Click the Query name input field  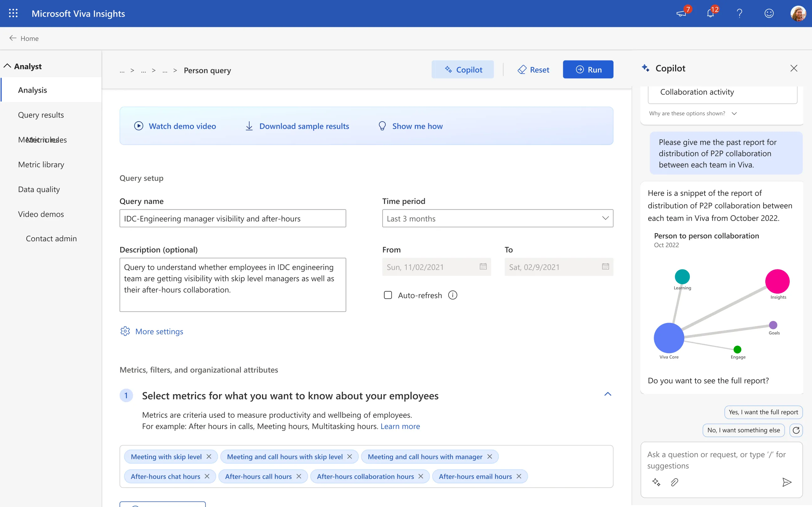233,219
